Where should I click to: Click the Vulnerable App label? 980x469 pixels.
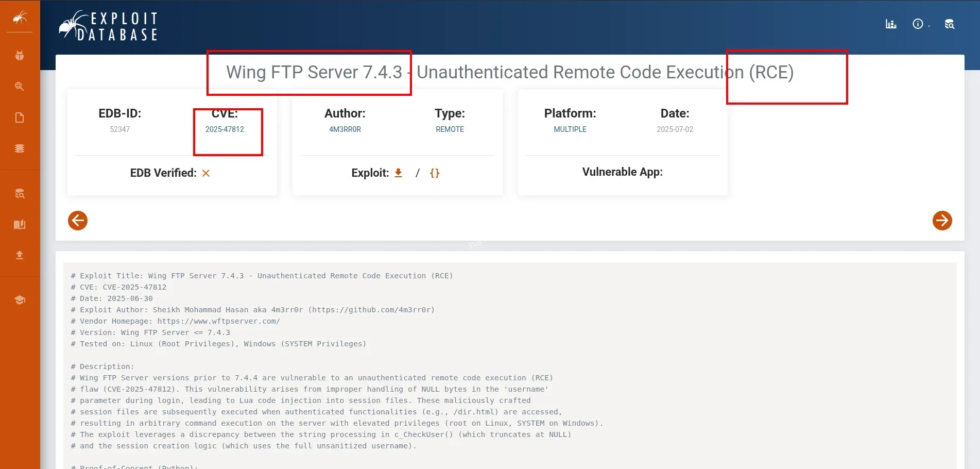click(x=622, y=172)
